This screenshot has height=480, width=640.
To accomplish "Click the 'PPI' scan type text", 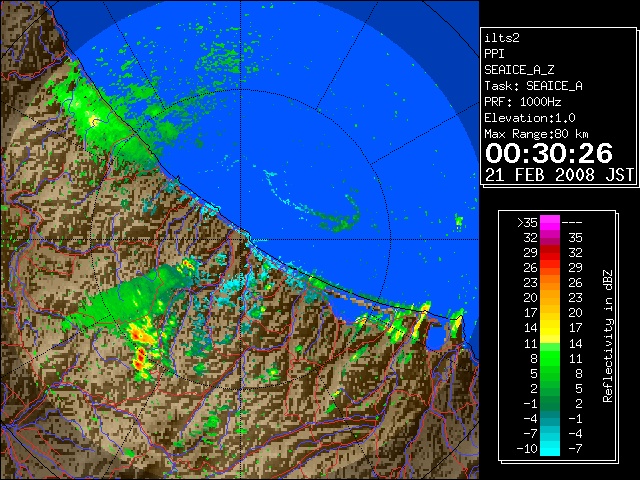I will pos(494,54).
